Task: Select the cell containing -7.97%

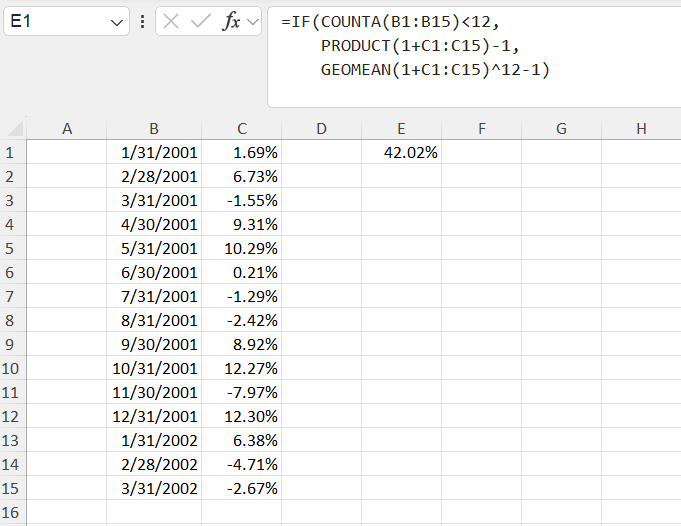Action: click(x=242, y=392)
